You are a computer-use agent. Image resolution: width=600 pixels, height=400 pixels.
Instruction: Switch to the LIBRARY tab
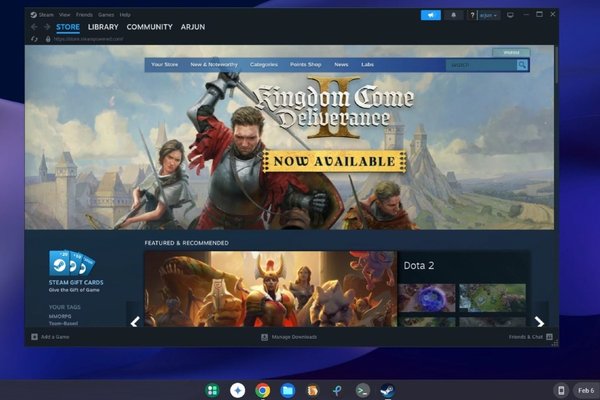pyautogui.click(x=103, y=27)
